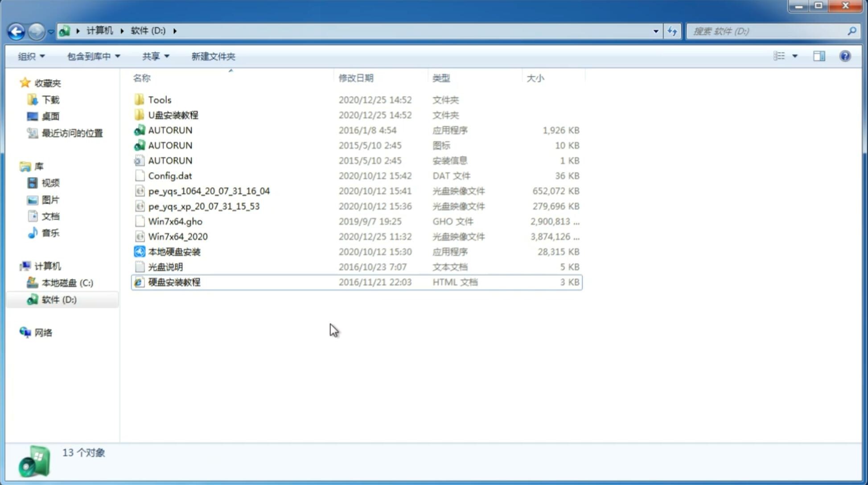Open 光盘说明 text document
This screenshot has width=868, height=485.
point(166,267)
